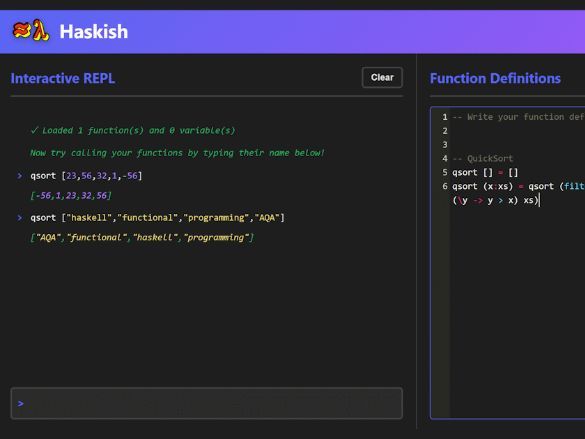585x439 pixels.
Task: Place cursor on editor line 1 comment
Action: click(x=518, y=117)
